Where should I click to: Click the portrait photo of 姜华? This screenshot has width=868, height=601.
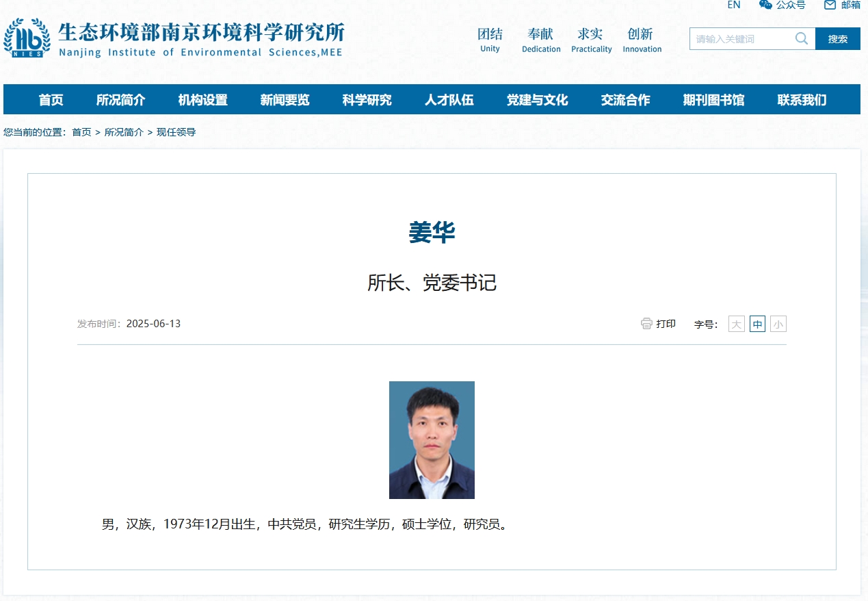432,440
